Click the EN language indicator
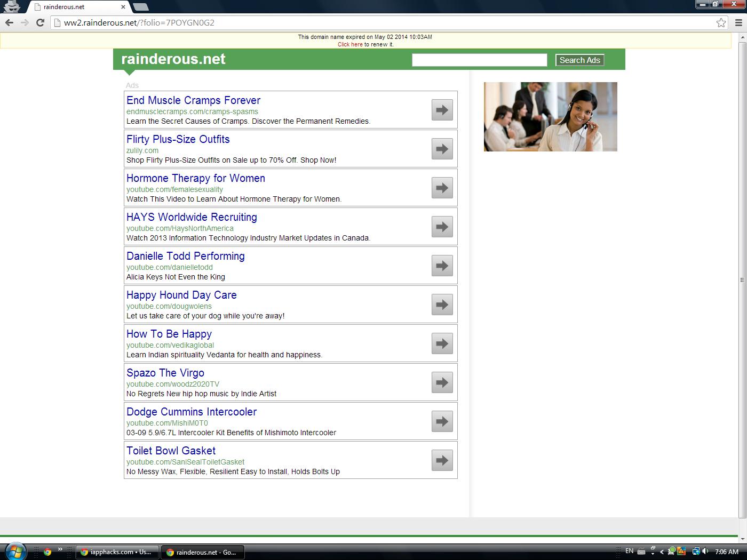747x560 pixels. (629, 551)
